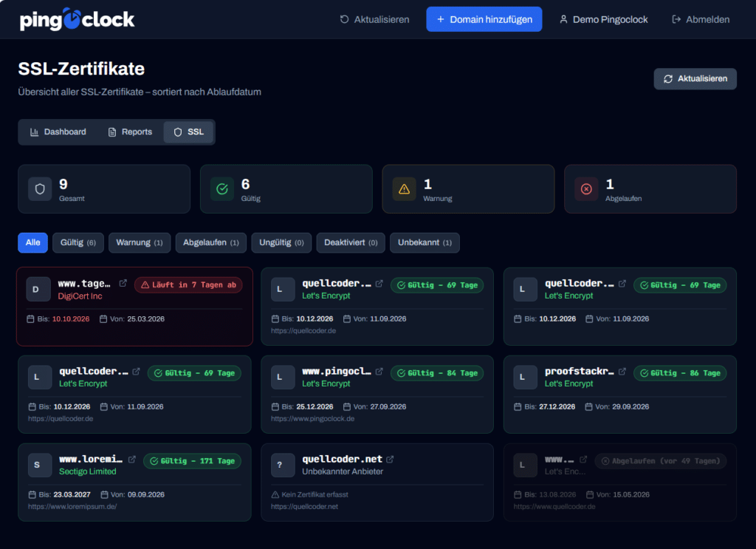Switch to the Dashboard tab
The height and width of the screenshot is (549, 756).
[58, 132]
